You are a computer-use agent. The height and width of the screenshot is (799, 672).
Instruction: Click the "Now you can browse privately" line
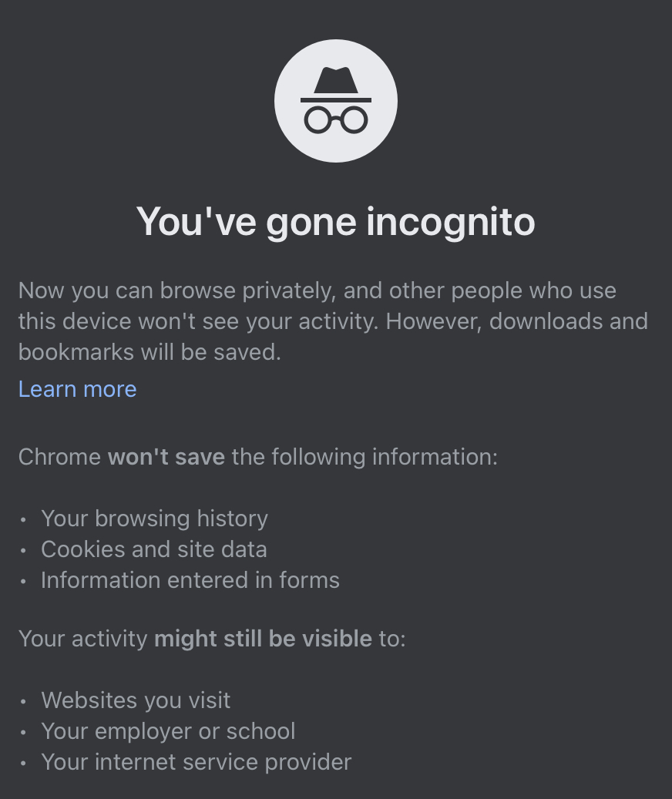[317, 290]
